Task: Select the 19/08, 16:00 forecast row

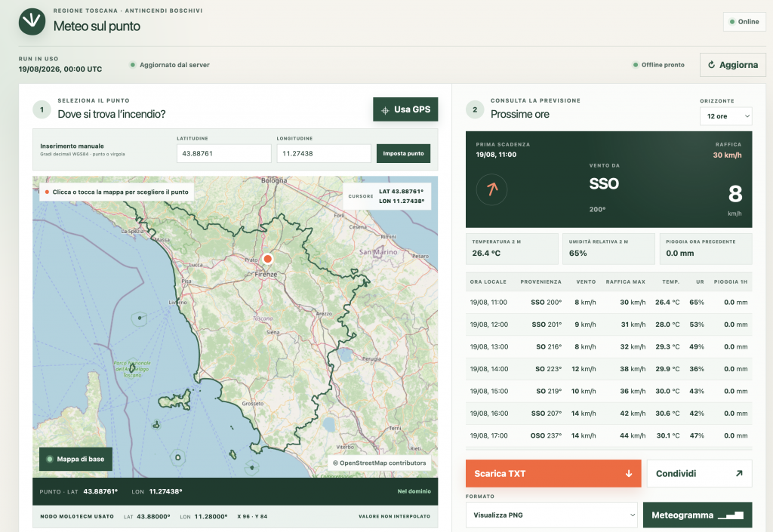Action: click(609, 414)
